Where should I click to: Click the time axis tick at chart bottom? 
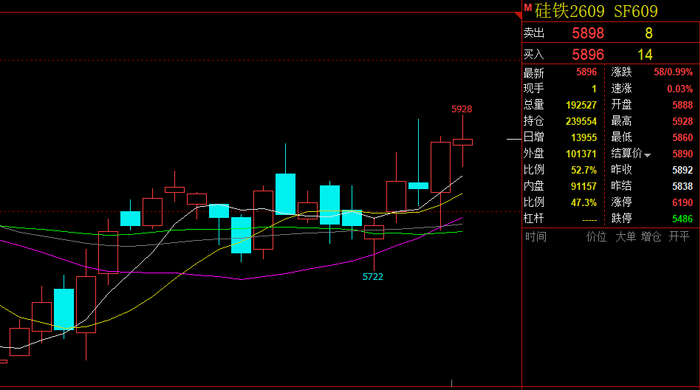tap(451, 383)
